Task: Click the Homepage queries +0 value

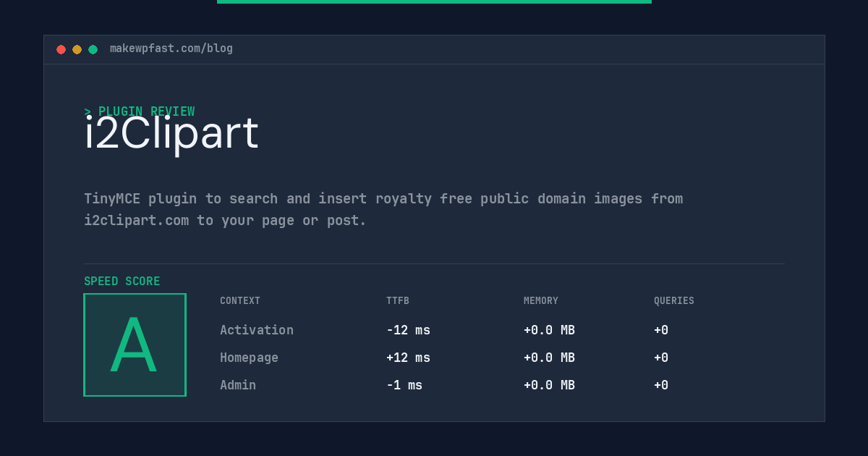Action: click(661, 358)
